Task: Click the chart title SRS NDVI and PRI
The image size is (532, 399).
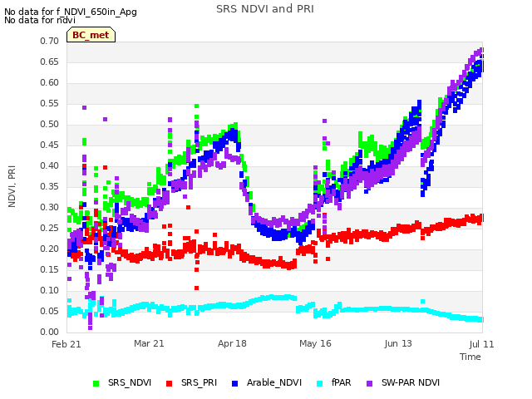Action: point(265,8)
